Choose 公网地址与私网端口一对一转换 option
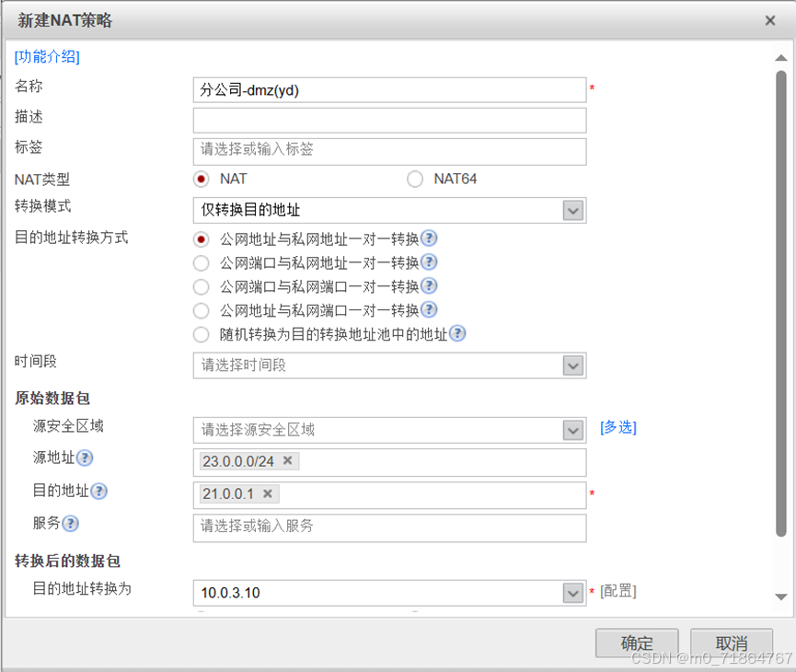Screen dimensions: 796x672 pos(201,311)
